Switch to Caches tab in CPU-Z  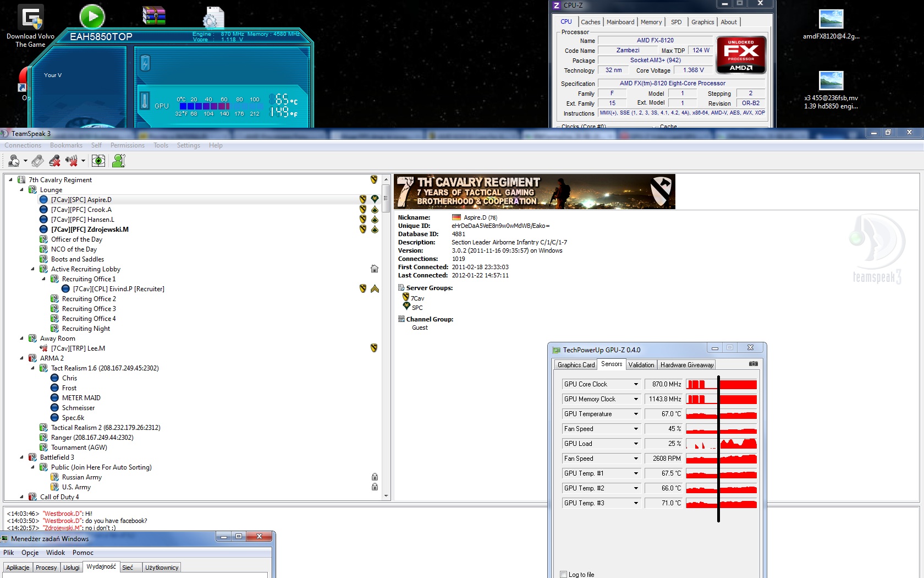pos(590,22)
